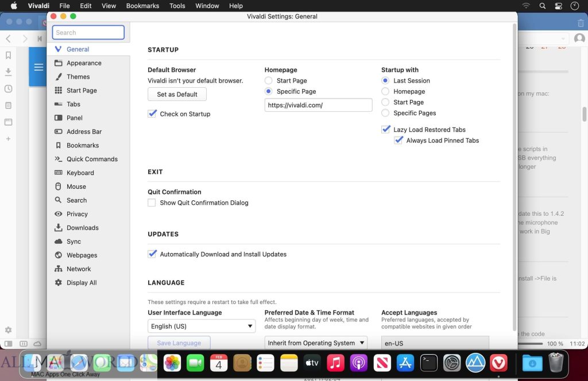Toggle Always Load Pinned Tabs
The image size is (588, 381).
click(399, 140)
